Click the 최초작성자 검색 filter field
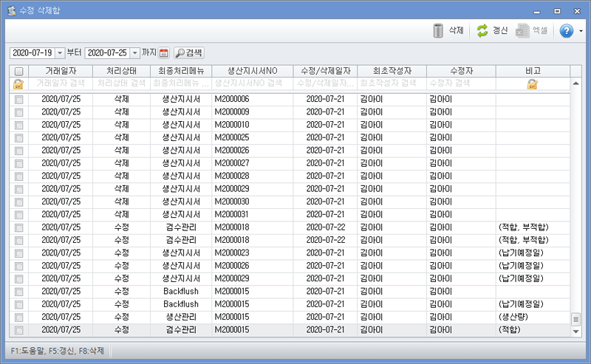Screen dimensions: 591x364 [x=392, y=84]
